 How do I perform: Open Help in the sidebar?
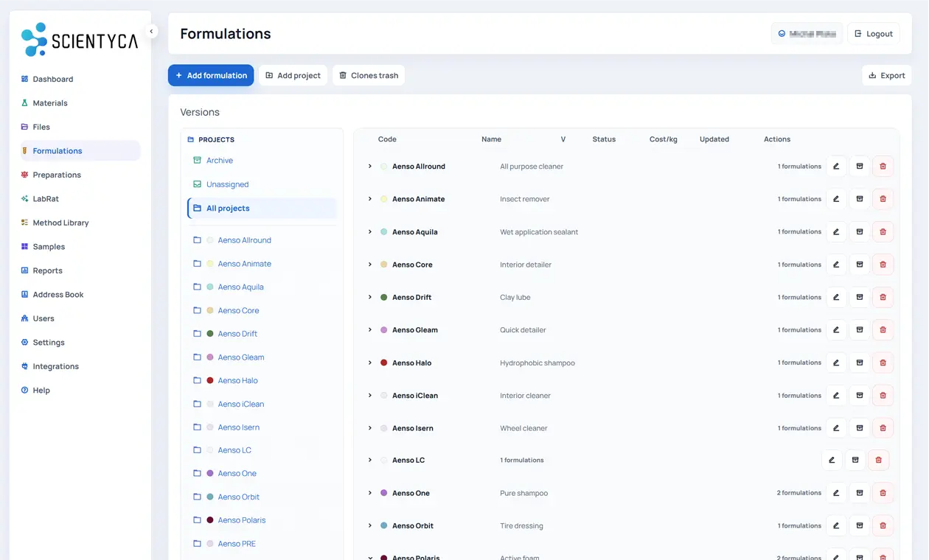point(80,391)
